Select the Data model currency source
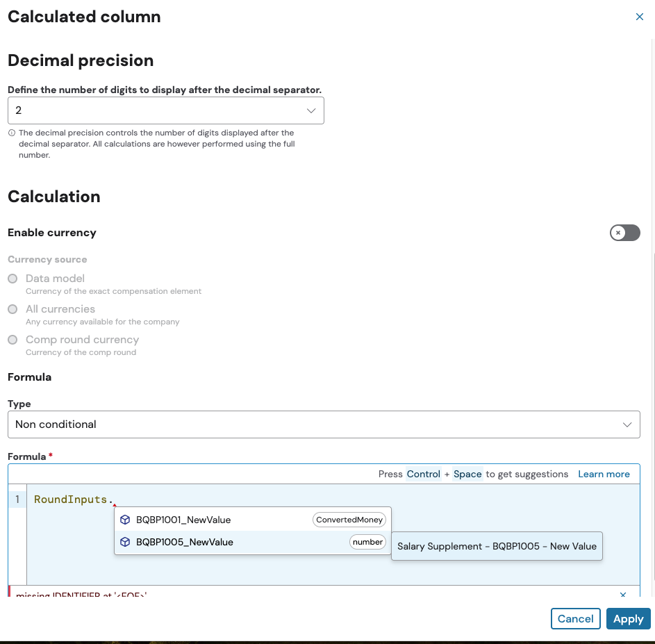 (13, 279)
